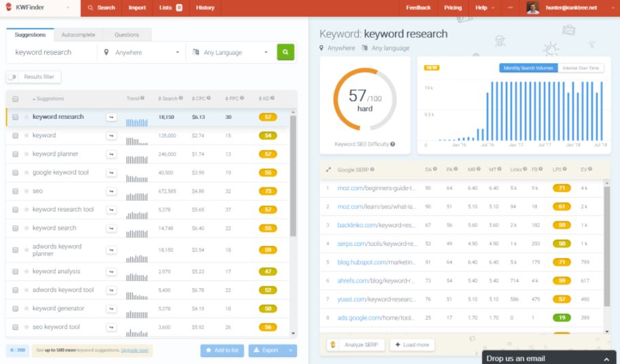
Task: Check the 'google keyword tool' row checkbox
Action: [x=15, y=173]
